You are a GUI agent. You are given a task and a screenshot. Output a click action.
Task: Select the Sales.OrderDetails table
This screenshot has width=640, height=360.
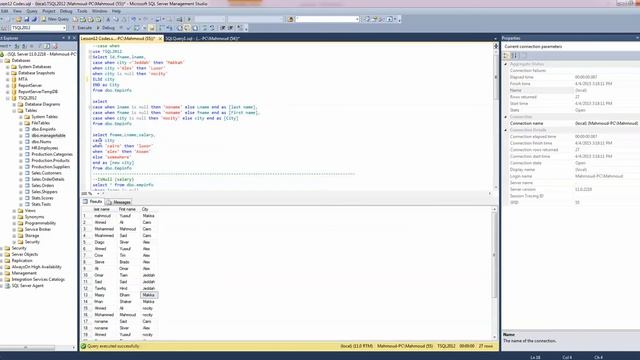click(48, 179)
